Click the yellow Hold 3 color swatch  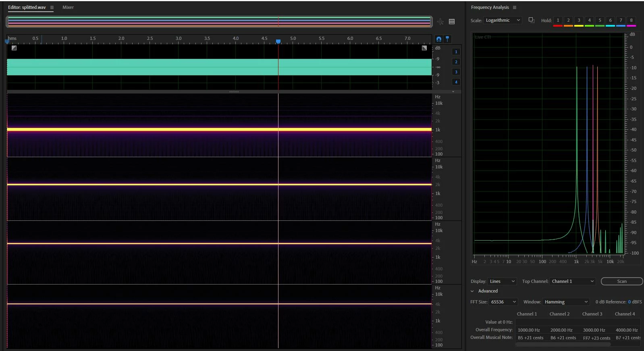point(579,26)
